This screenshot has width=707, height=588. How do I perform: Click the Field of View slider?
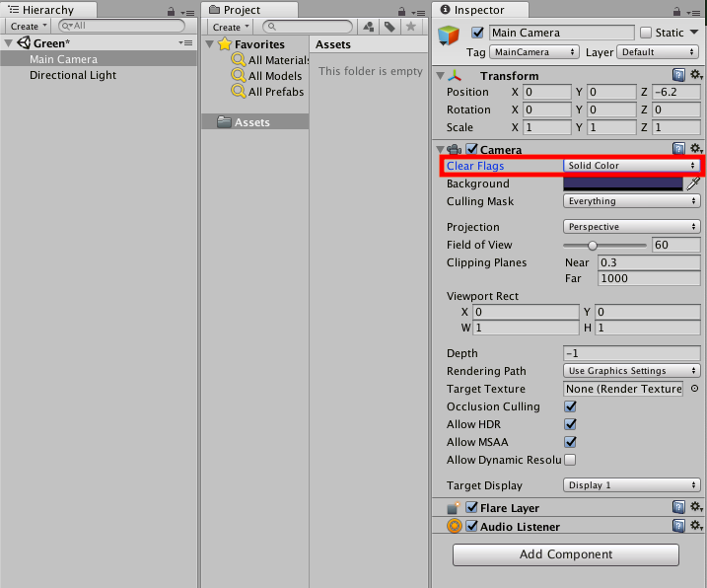[x=604, y=245]
